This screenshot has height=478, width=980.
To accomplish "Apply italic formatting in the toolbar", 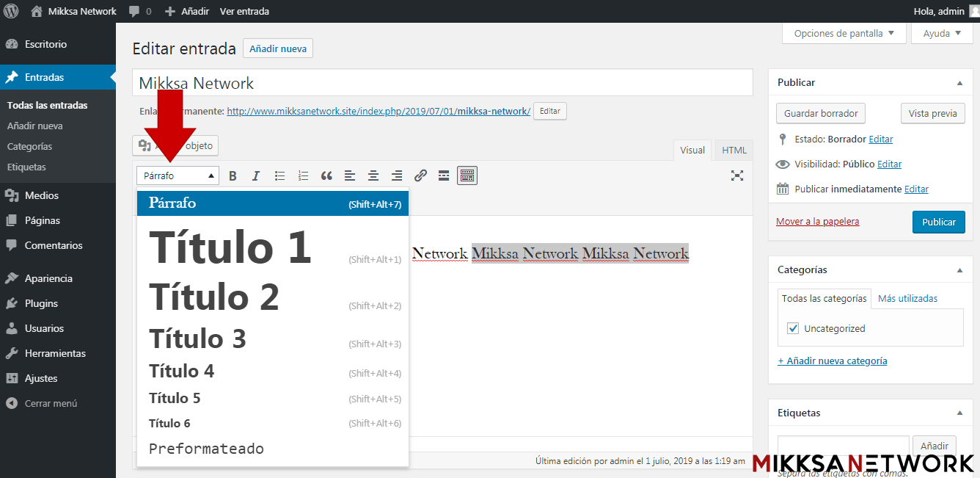I will pyautogui.click(x=256, y=176).
